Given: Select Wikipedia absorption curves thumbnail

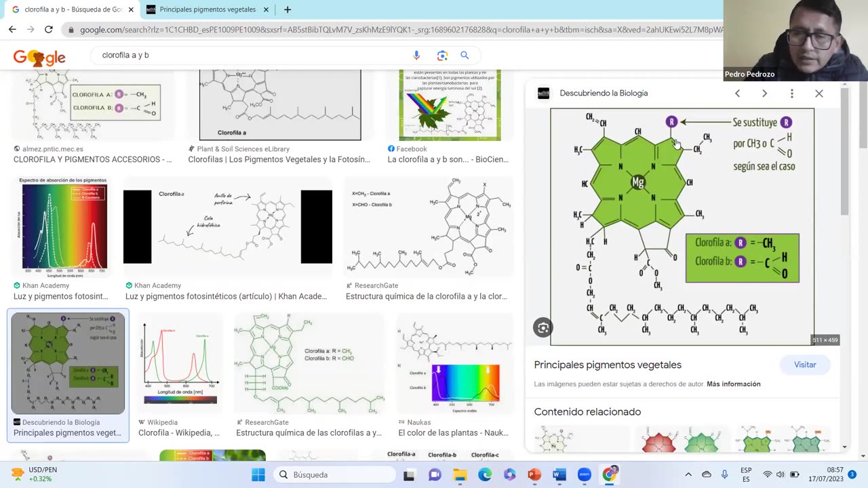Looking at the screenshot, I should 180,363.
